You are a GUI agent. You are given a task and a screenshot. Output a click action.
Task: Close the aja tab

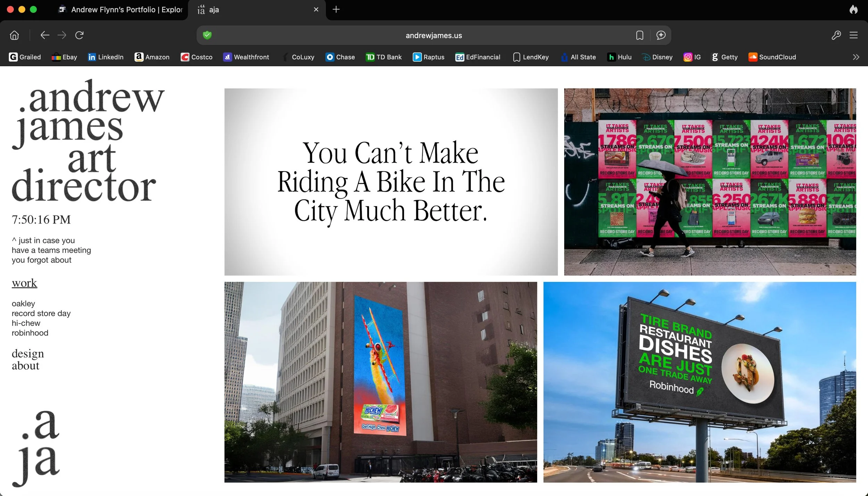316,9
